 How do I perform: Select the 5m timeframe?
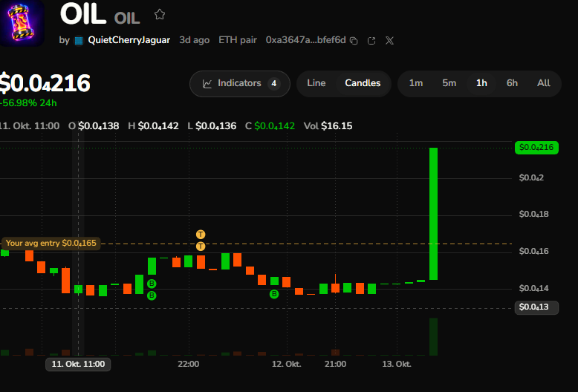point(449,83)
